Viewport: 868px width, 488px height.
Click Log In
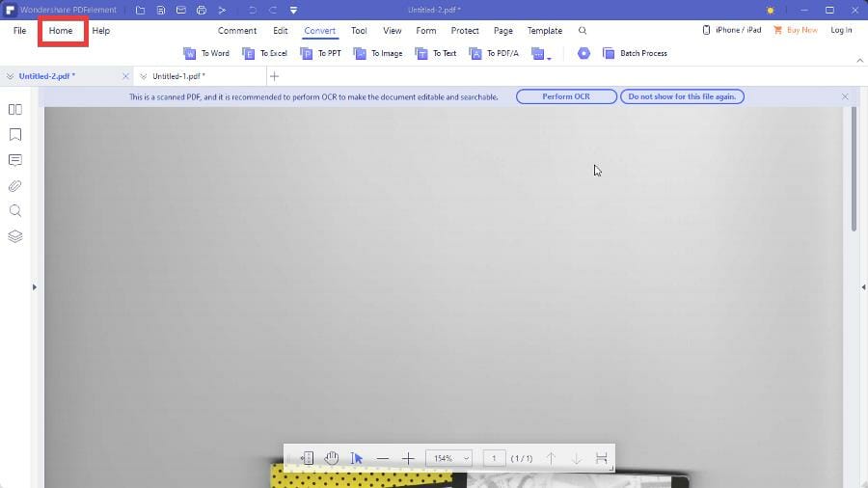coord(841,30)
